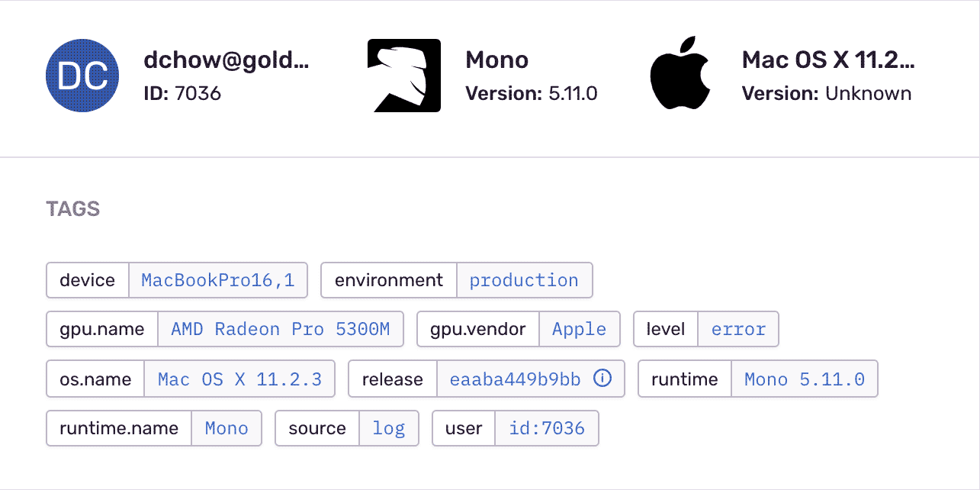Image resolution: width=980 pixels, height=490 pixels.
Task: Open release eaaba449b9bb link
Action: [515, 379]
